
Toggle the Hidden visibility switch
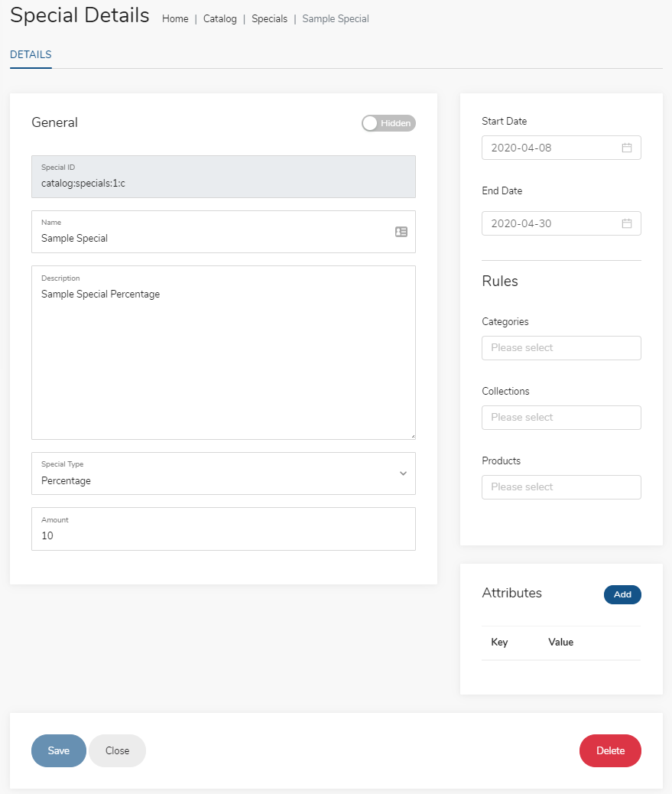pyautogui.click(x=388, y=123)
